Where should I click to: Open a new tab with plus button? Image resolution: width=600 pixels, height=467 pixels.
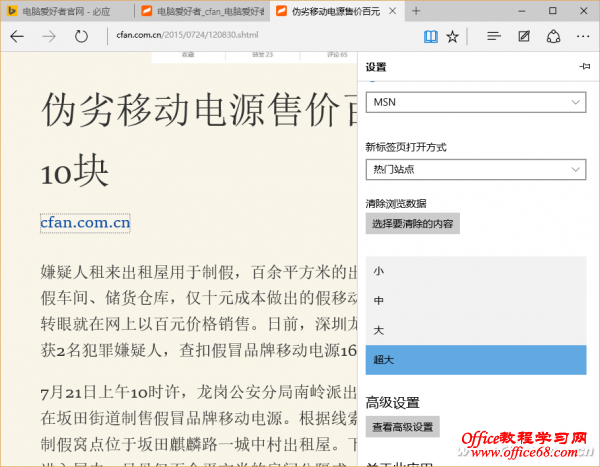pos(416,11)
